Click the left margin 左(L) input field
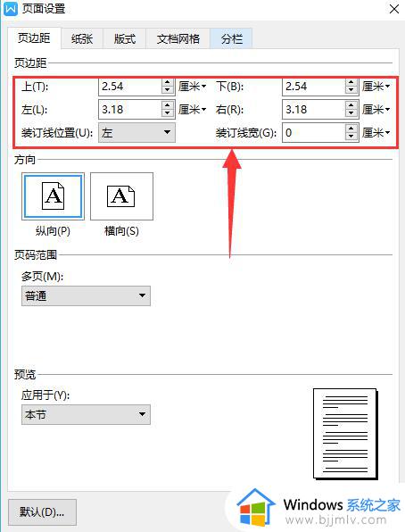 click(x=130, y=109)
